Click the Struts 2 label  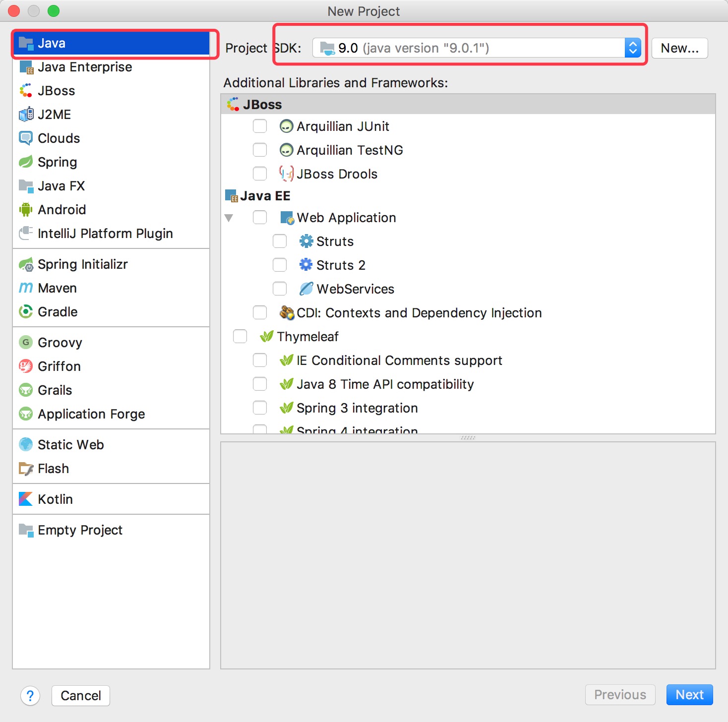pyautogui.click(x=341, y=265)
